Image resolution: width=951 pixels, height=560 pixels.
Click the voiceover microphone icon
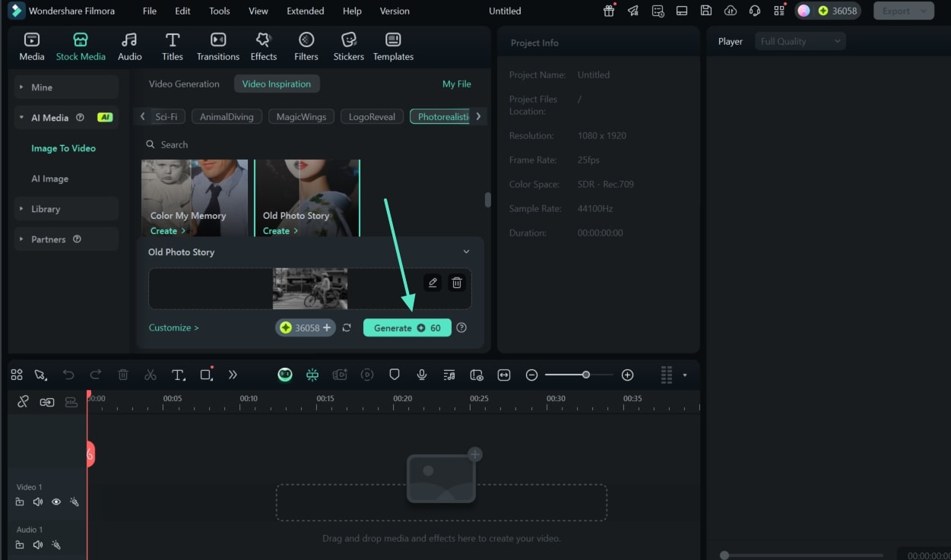click(x=422, y=375)
